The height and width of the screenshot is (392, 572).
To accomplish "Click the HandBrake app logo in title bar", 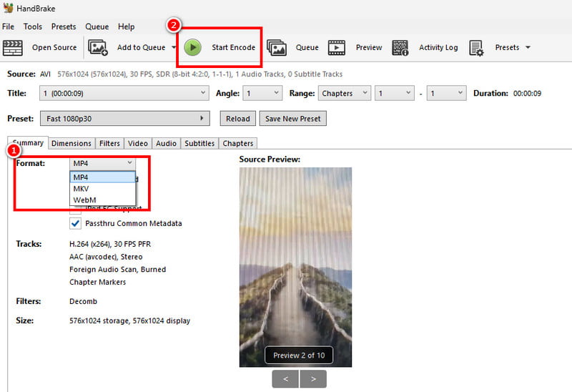I will tap(8, 8).
